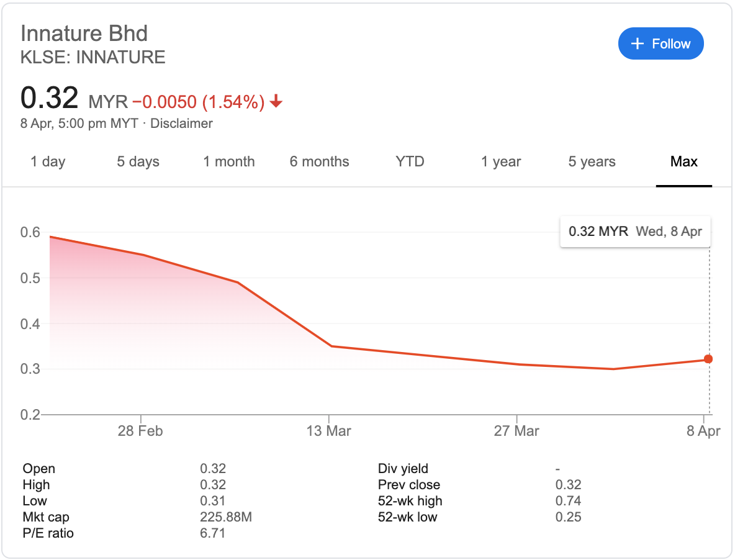Click the Mkt cap value 225.88M
The image size is (735, 560).
coord(225,517)
